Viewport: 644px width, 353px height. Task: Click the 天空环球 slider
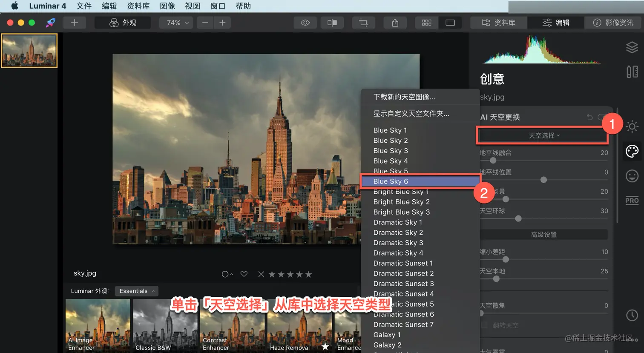click(544, 218)
